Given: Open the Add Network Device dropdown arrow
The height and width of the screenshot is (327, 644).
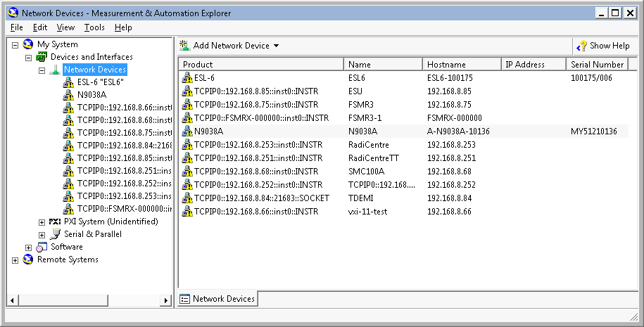Looking at the screenshot, I should 277,46.
